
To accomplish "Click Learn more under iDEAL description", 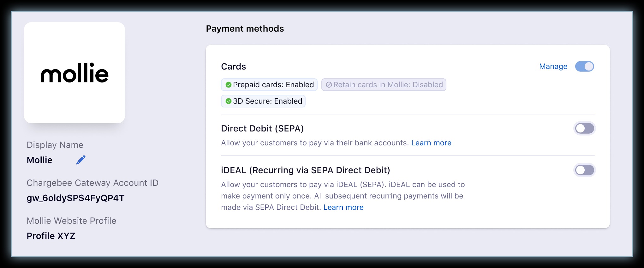I will click(343, 207).
